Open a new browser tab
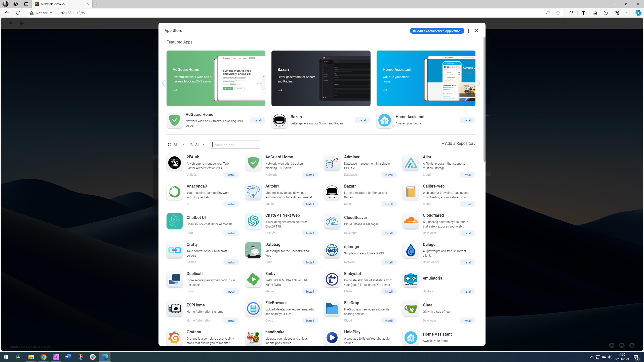The height and width of the screenshot is (362, 644). (x=97, y=4)
